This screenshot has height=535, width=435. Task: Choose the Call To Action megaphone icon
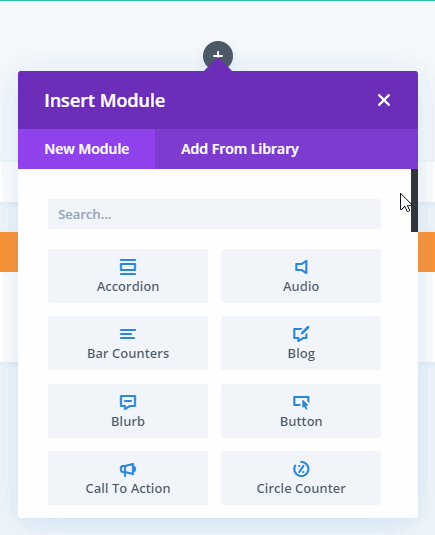coord(128,469)
